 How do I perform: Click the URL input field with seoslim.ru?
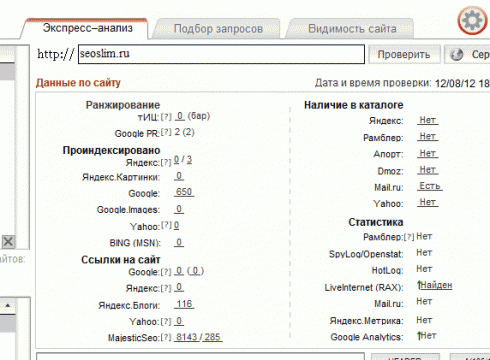(x=221, y=54)
